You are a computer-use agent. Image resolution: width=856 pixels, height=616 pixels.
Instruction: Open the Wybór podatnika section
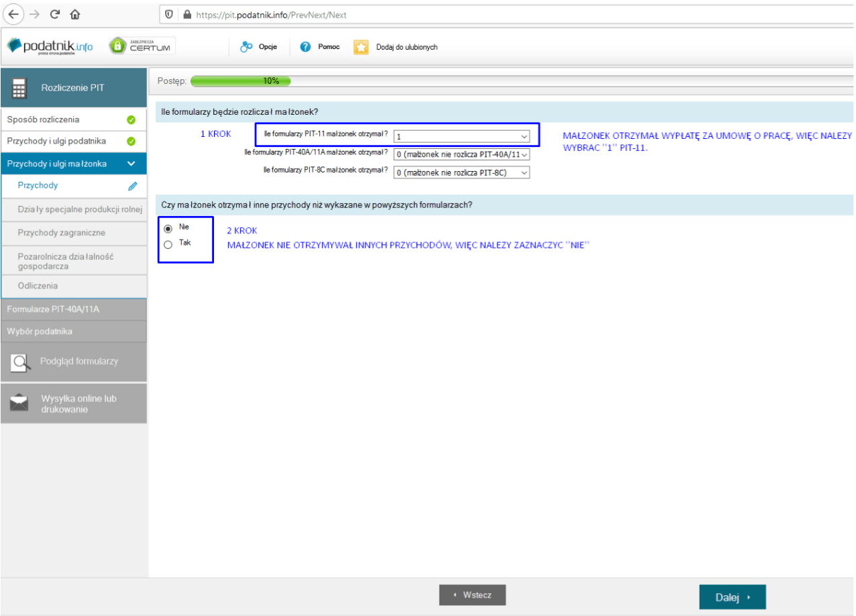pyautogui.click(x=74, y=331)
